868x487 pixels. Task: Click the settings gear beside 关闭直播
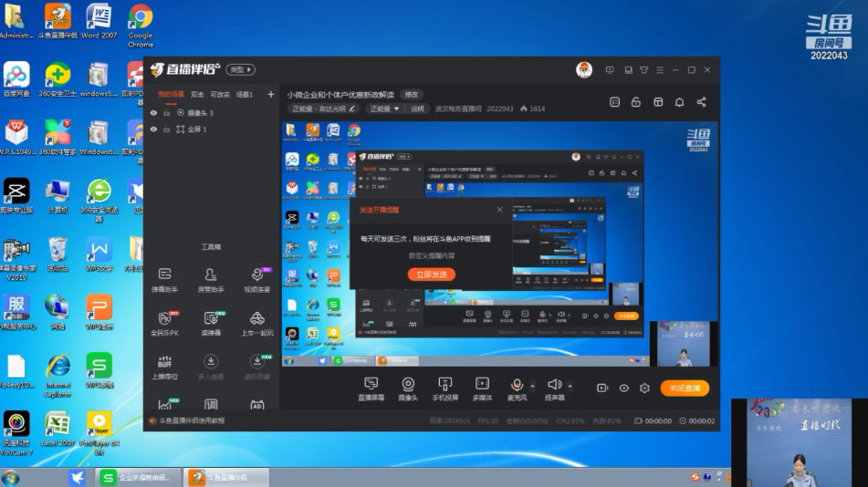pos(644,389)
